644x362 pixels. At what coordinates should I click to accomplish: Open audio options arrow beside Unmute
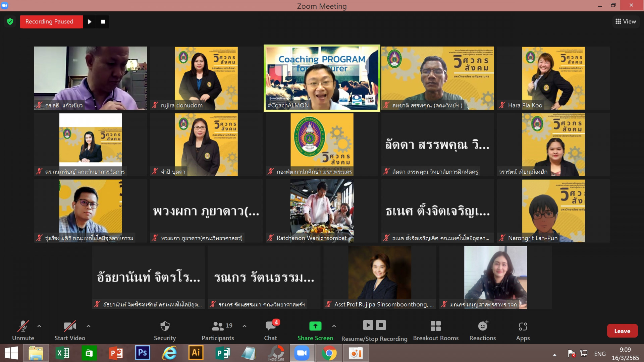pos(39,326)
